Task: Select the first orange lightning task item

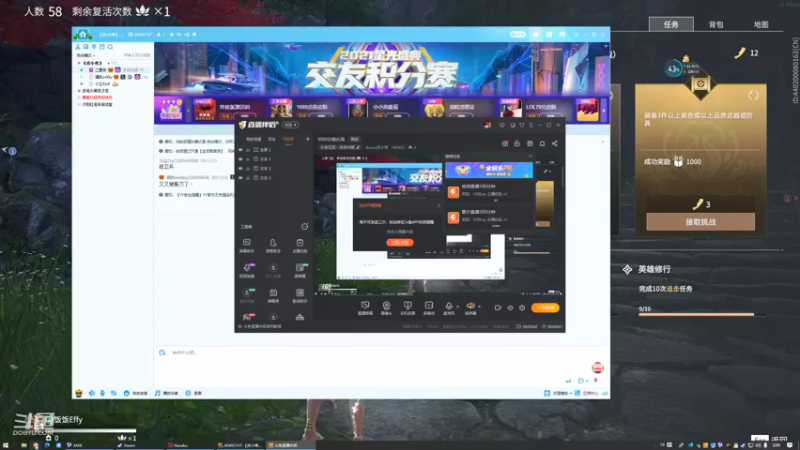Action: click(x=454, y=192)
